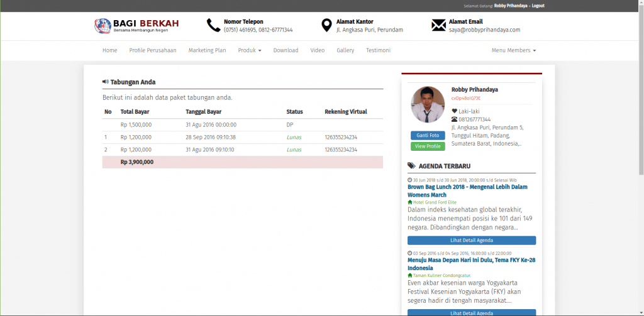Screen dimensions: 644x316
Task: Click the home icon beside Hotel Grand Ford Elite
Action: click(x=409, y=202)
